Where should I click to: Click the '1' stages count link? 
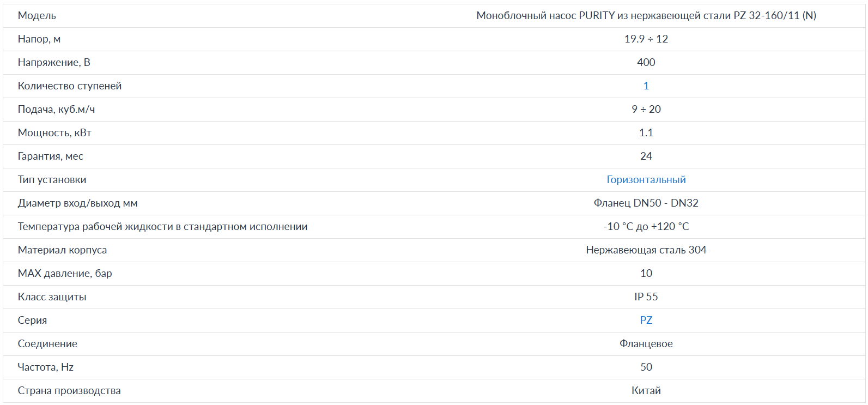click(x=646, y=86)
